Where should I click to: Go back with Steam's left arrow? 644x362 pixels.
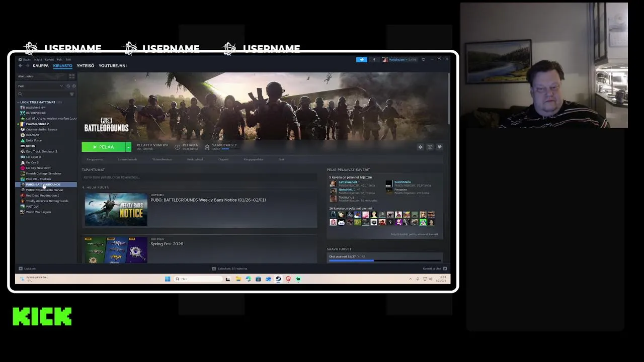click(x=21, y=66)
